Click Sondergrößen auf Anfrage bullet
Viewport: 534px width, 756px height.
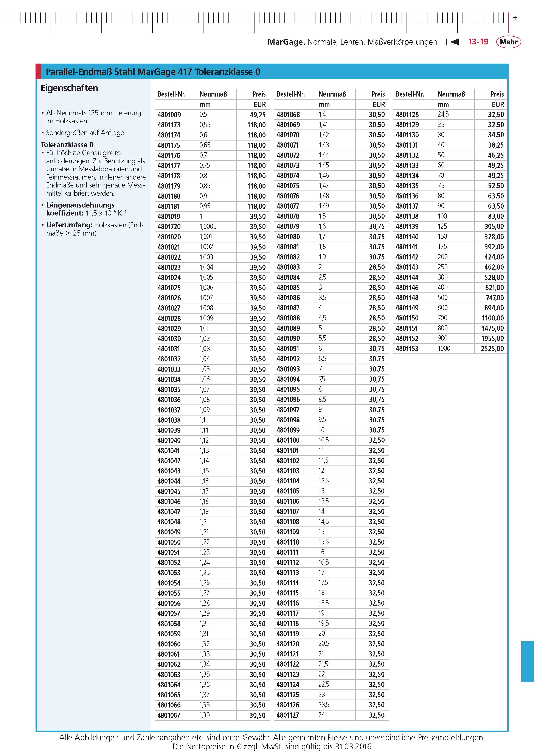[85, 133]
